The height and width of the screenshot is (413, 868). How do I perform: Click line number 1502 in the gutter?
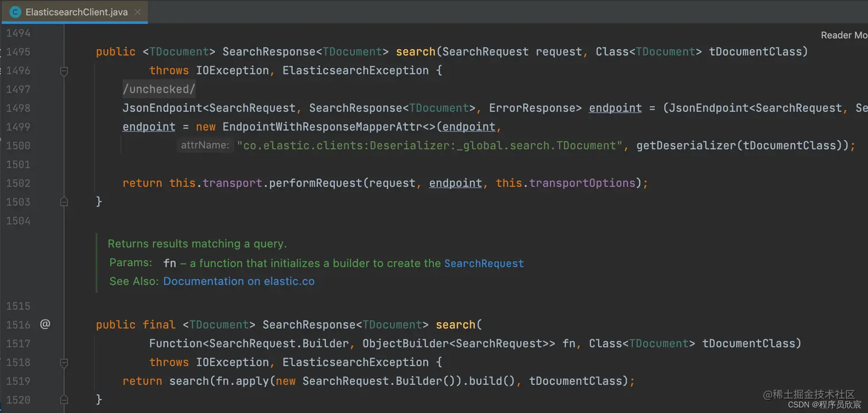pyautogui.click(x=18, y=183)
